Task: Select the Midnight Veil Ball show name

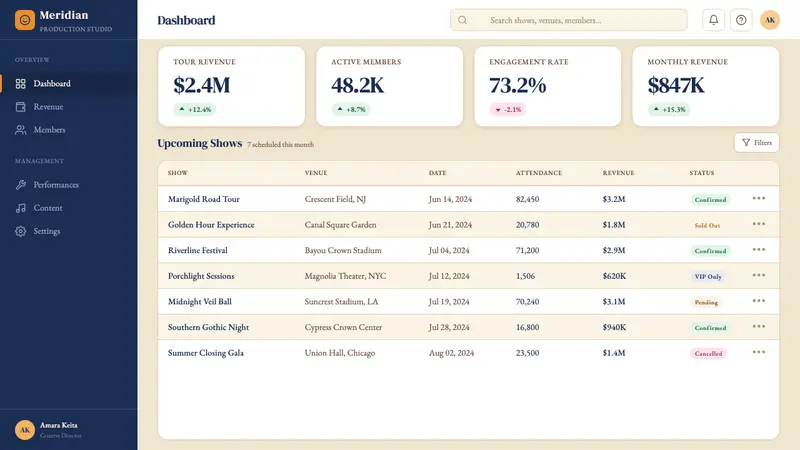Action: 199,302
